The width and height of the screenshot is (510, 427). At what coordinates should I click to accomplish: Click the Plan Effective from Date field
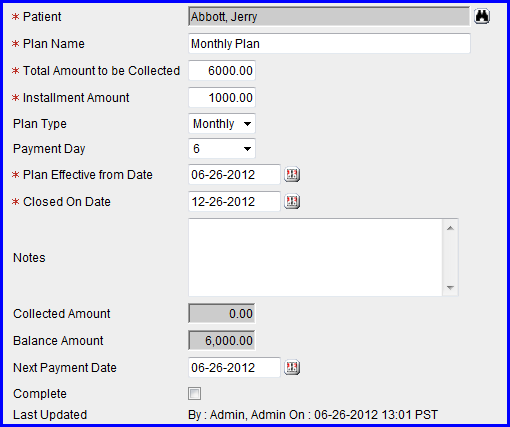[234, 174]
